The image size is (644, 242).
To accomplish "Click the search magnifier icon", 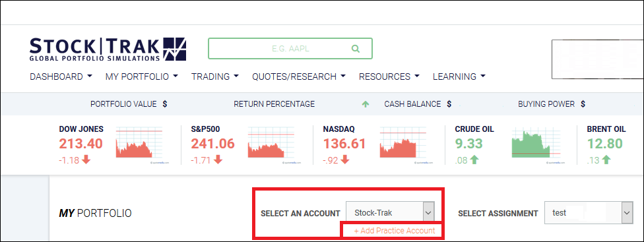I will pos(356,49).
